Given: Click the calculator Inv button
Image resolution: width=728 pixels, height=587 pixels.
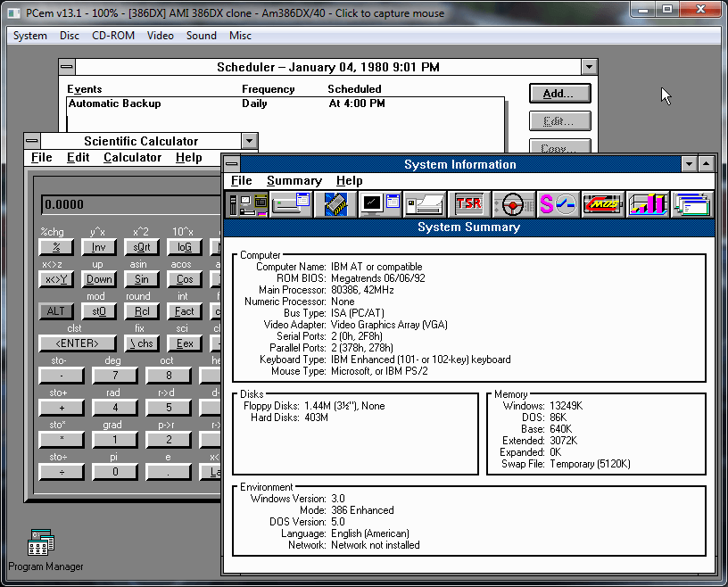Looking at the screenshot, I should point(98,247).
